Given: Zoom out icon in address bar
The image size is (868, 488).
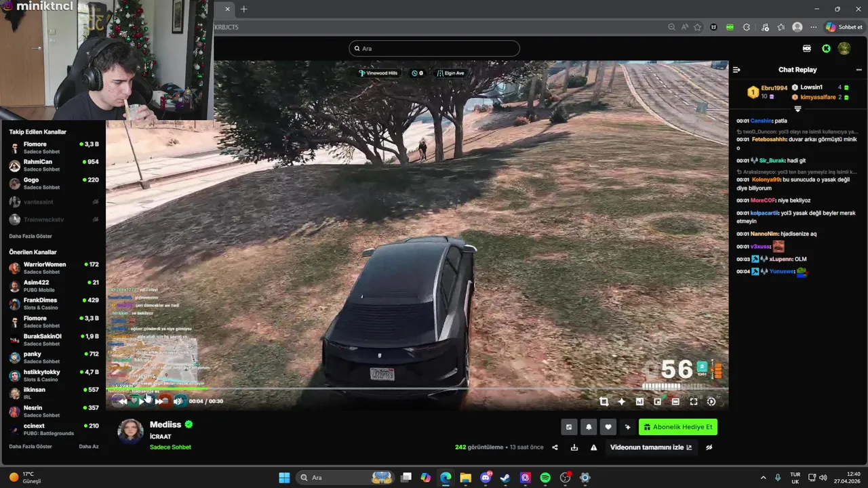Looking at the screenshot, I should click(x=671, y=27).
